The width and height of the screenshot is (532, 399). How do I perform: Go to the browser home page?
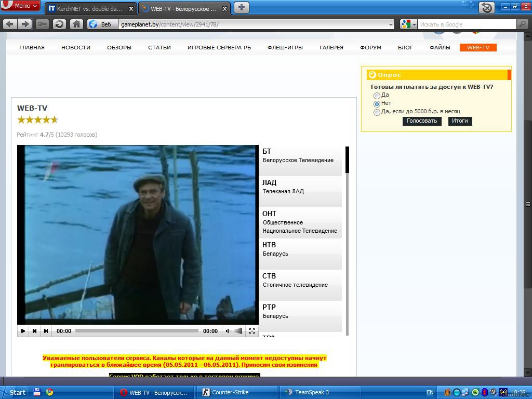(x=77, y=24)
